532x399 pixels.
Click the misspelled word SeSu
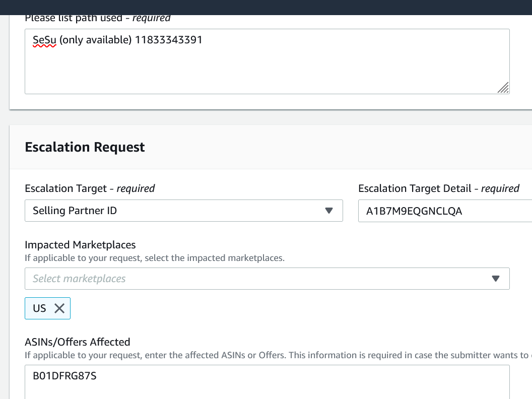pos(44,40)
